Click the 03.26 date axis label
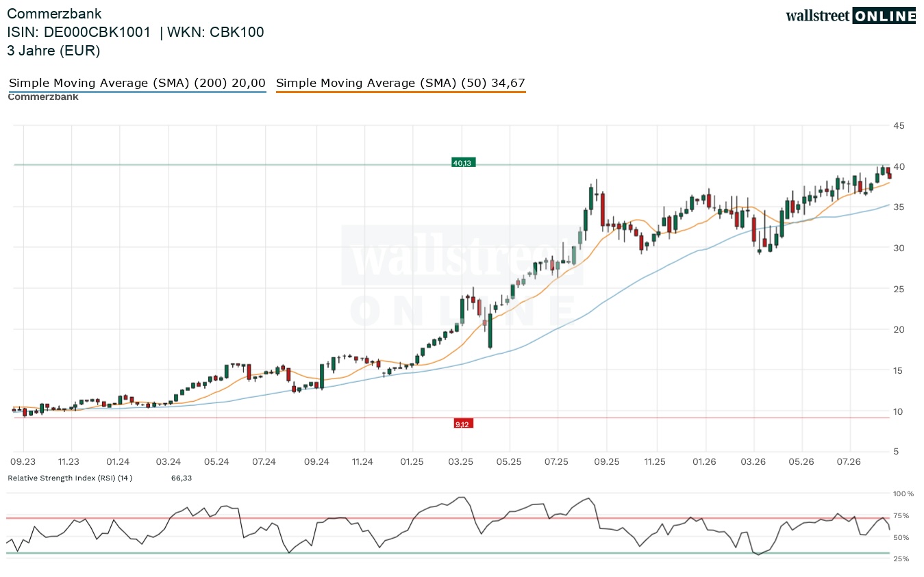924x577 pixels. click(753, 462)
